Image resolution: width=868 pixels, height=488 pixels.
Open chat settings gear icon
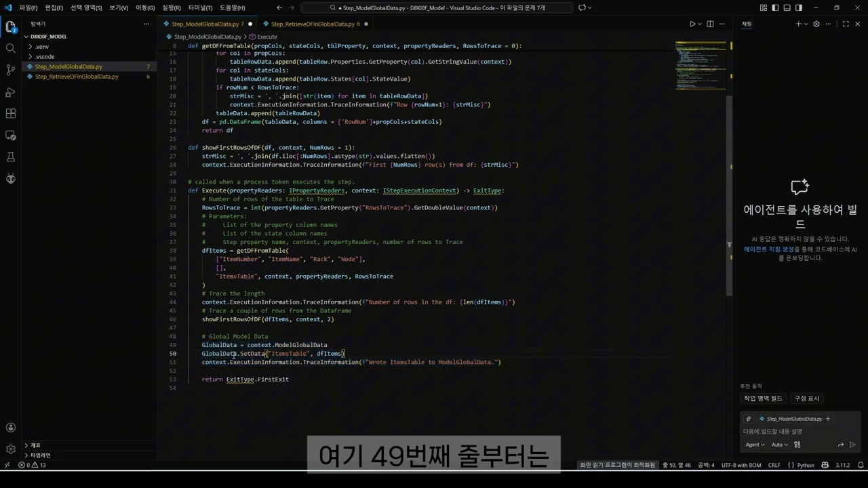click(x=816, y=24)
